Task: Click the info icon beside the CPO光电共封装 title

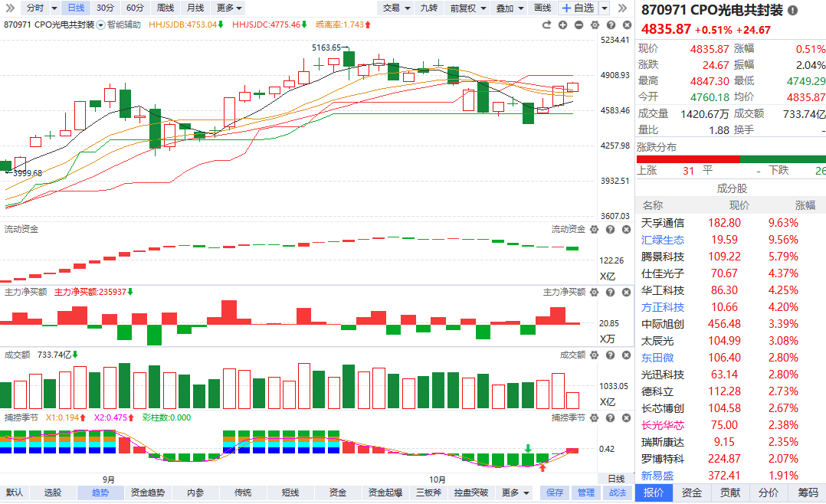Action: click(x=792, y=11)
